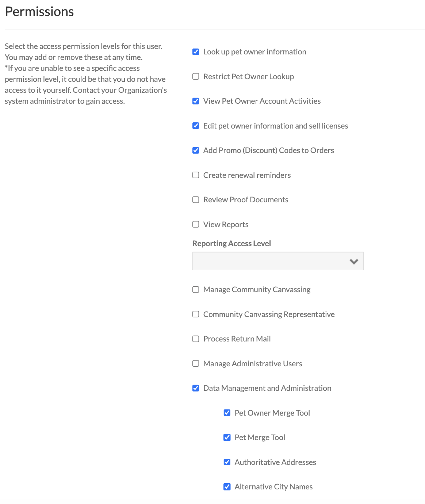Enable 'Restrict Pet Owner Lookup'

195,76
